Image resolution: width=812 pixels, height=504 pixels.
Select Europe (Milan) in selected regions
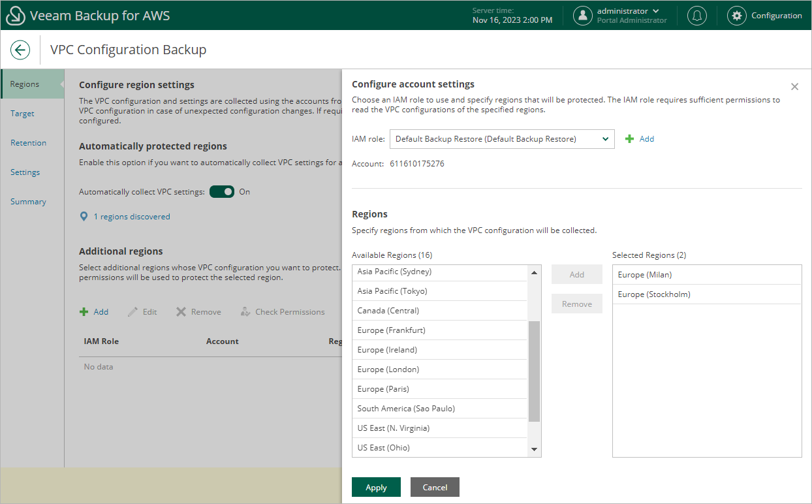[x=707, y=275]
